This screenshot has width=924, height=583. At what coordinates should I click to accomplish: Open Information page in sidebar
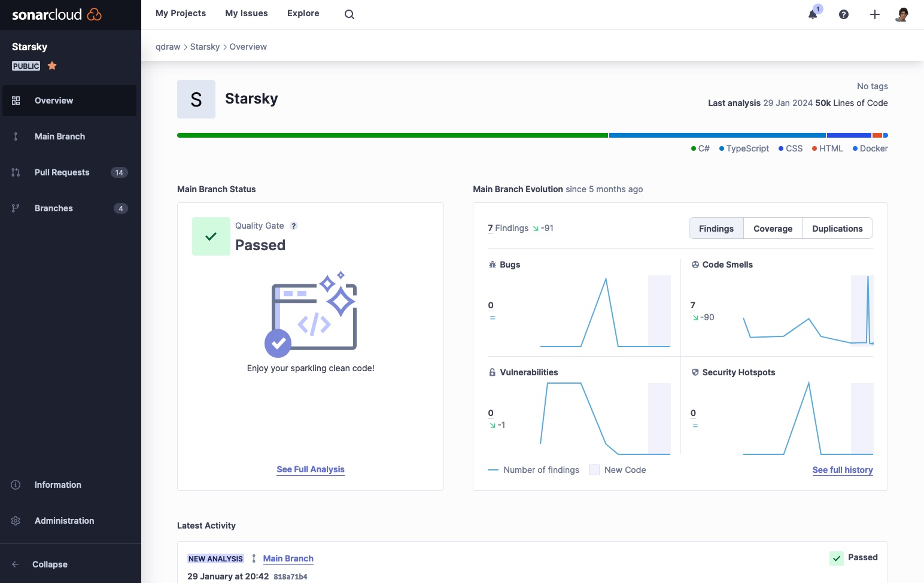69,485
